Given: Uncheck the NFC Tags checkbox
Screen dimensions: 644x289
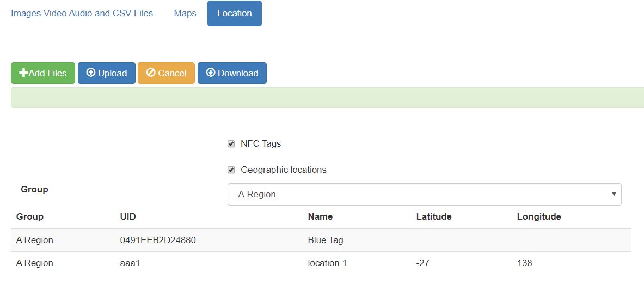Looking at the screenshot, I should 231,144.
